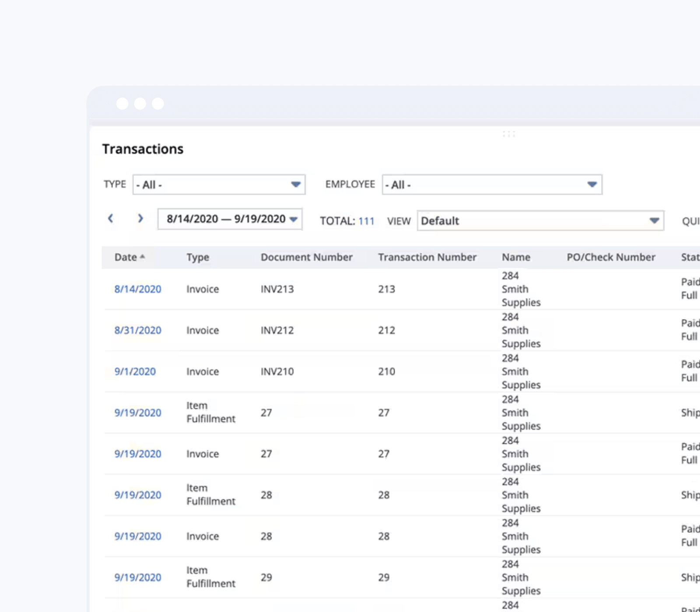Open the TYPE filter dropdown
The width and height of the screenshot is (700, 612).
(x=219, y=184)
